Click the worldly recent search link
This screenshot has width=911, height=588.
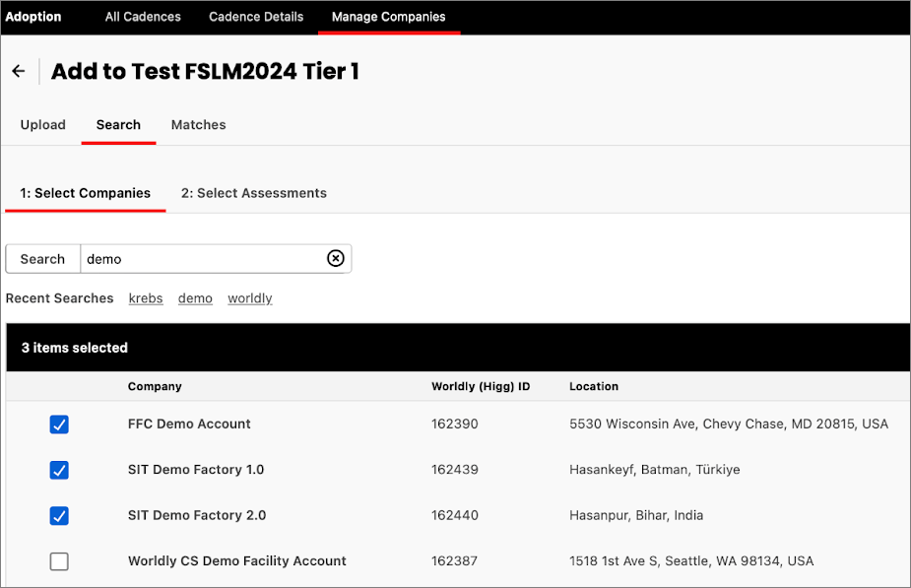coord(249,298)
